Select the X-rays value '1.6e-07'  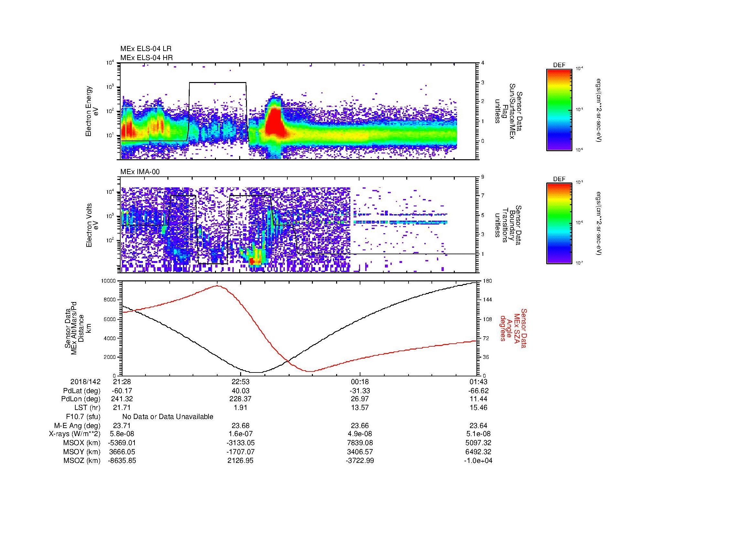[241, 434]
